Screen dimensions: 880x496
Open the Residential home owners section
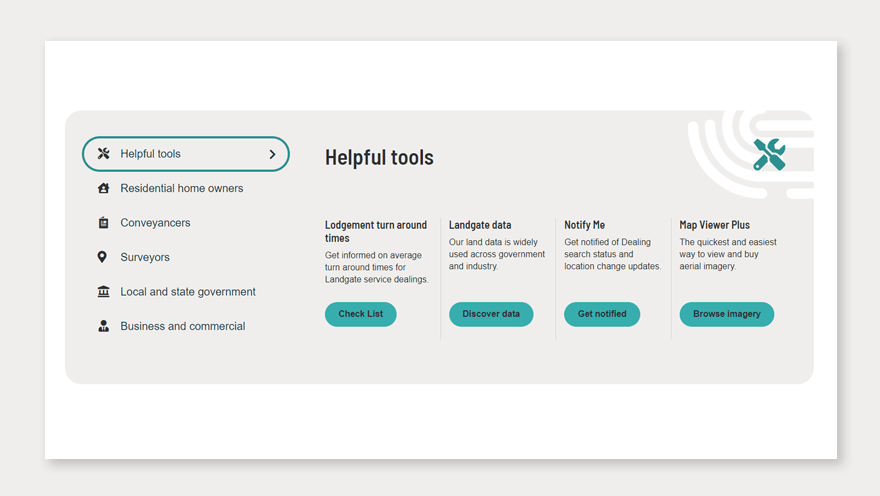[x=181, y=188]
